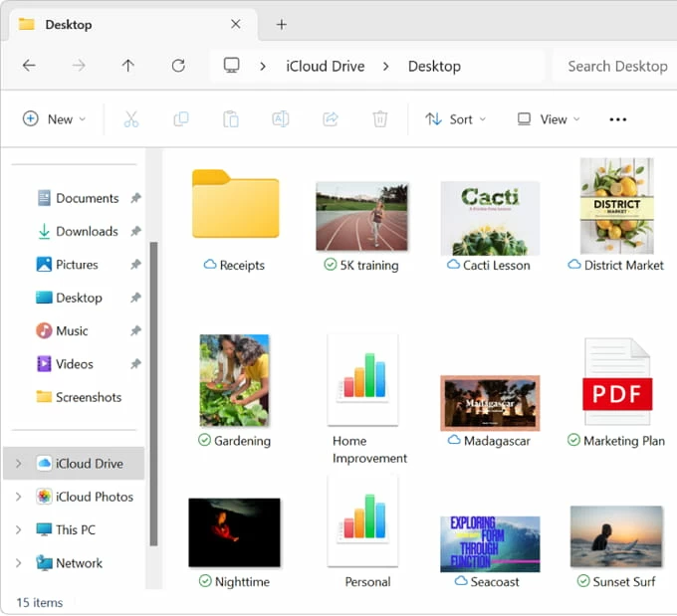Open the View layout dropdown
Screen dimensions: 677x616
click(549, 119)
